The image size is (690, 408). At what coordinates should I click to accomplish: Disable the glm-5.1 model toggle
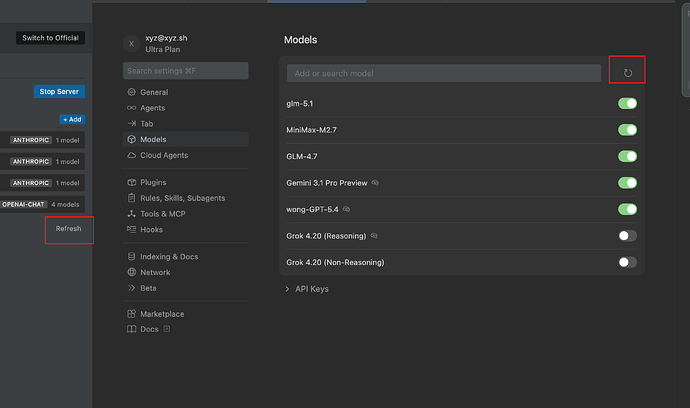pyautogui.click(x=627, y=103)
